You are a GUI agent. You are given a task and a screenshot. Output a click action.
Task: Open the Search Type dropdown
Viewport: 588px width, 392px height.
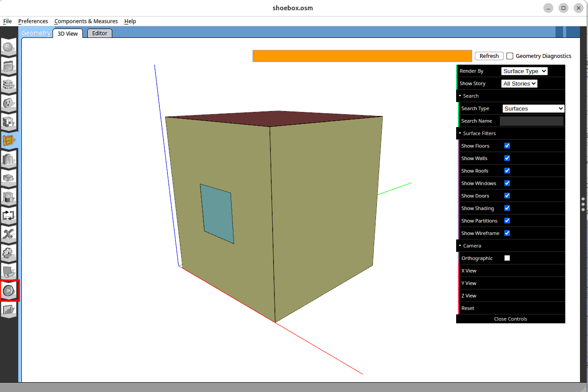533,109
